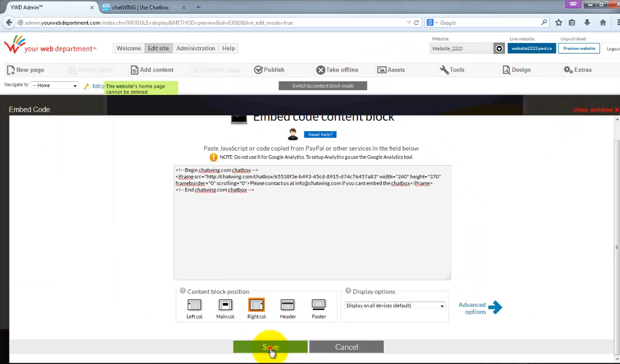Click the Take offline button
The image size is (620, 364).
tap(337, 70)
